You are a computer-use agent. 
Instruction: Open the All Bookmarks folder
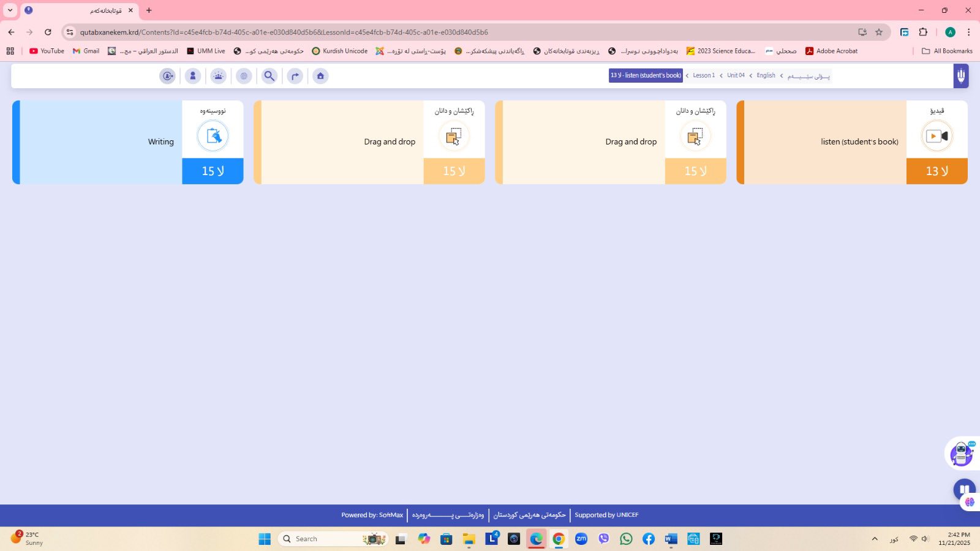[947, 51]
